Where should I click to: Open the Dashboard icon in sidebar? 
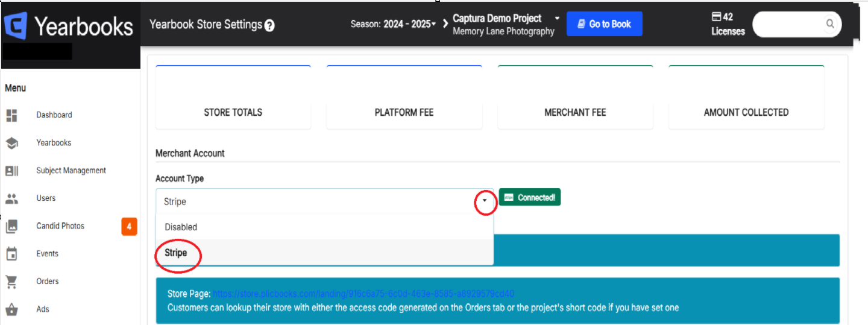11,115
